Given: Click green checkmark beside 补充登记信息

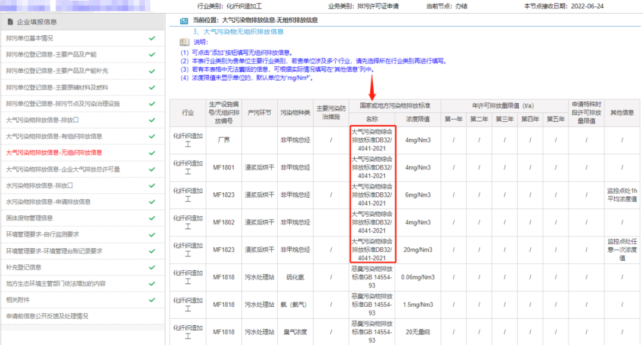Looking at the screenshot, I should 152,267.
